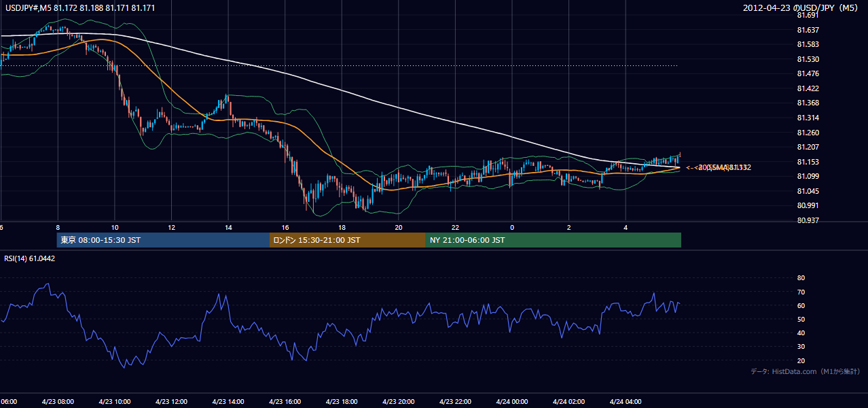Click the hour label 10 under the price chart
Screen dimensions: 868x408
(115, 228)
